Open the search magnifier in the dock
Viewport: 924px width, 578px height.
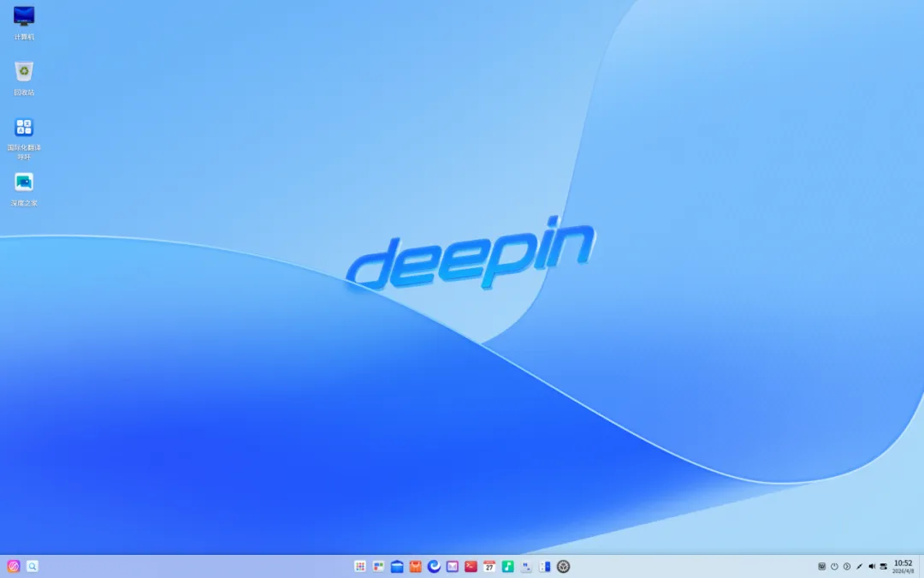[x=33, y=566]
